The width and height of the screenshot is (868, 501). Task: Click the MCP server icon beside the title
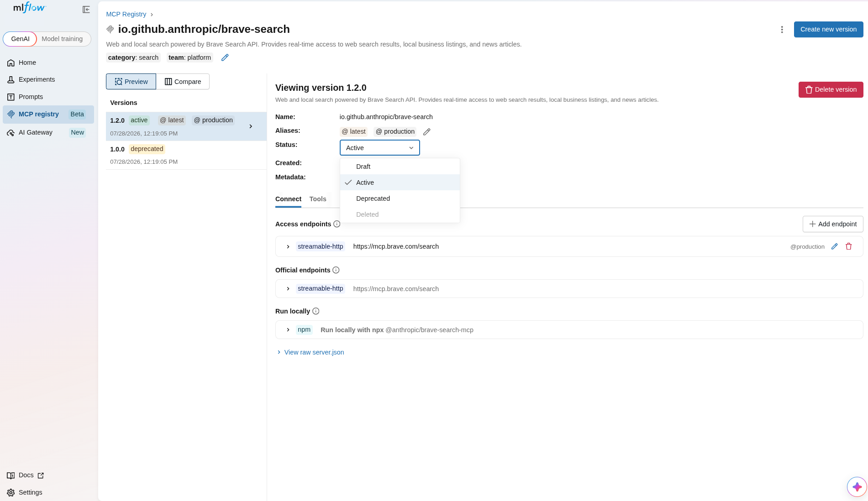pyautogui.click(x=110, y=29)
